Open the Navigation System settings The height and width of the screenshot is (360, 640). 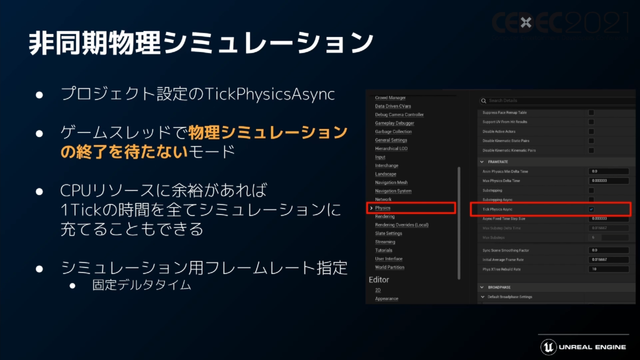[393, 191]
